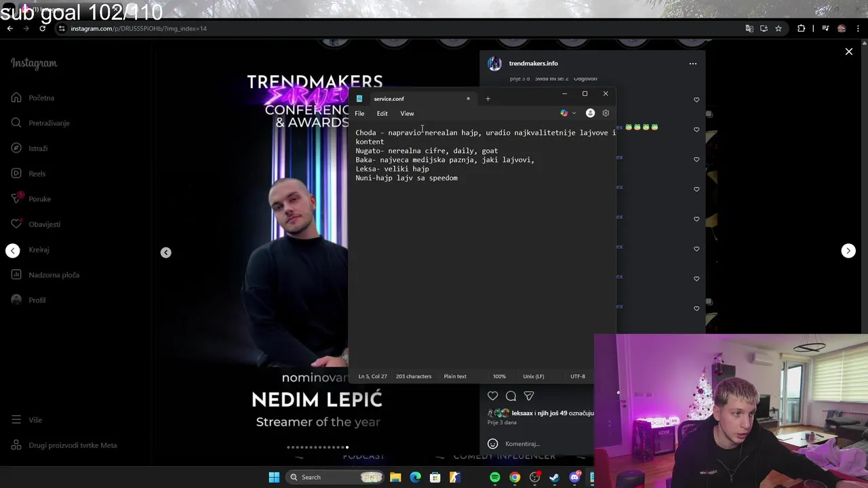Open Pretraživanje search in Instagram sidebar
Viewport: 868px width, 488px height.
pyautogui.click(x=41, y=123)
